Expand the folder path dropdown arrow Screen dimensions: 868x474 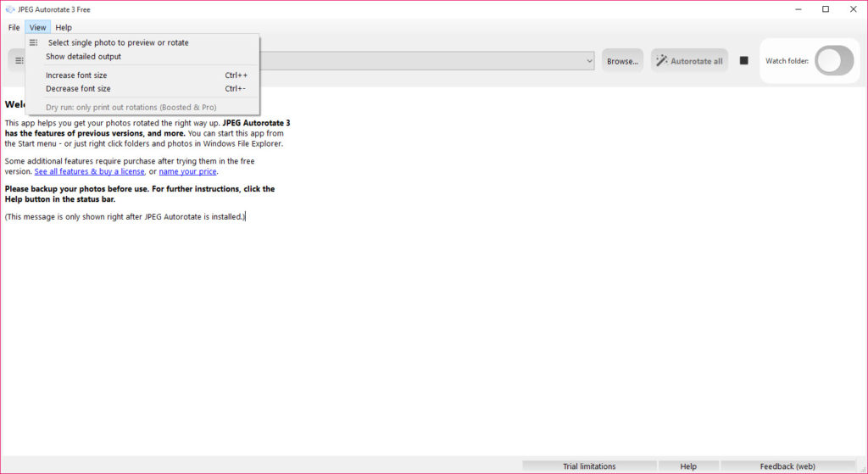[x=589, y=61]
